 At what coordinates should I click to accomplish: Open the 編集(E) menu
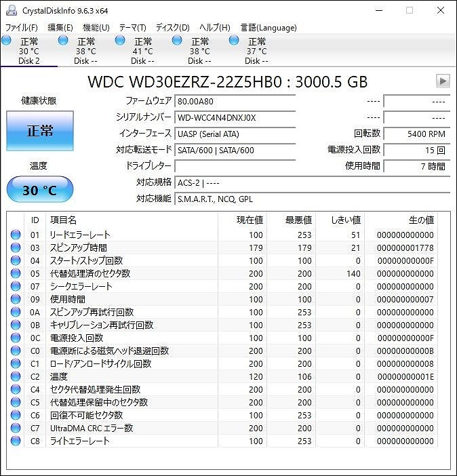60,28
